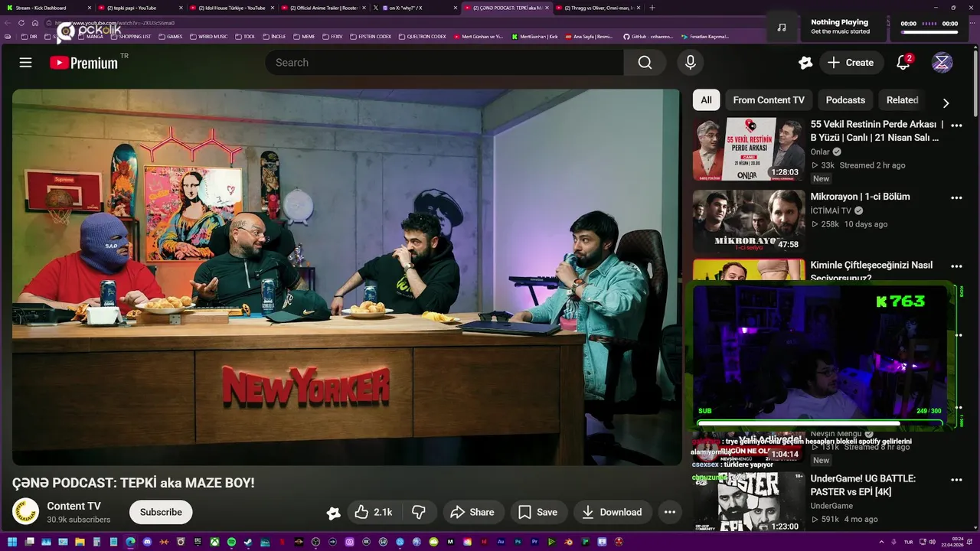The height and width of the screenshot is (551, 980).
Task: Switch to Idol House Türkiye browser tab
Action: 231,8
